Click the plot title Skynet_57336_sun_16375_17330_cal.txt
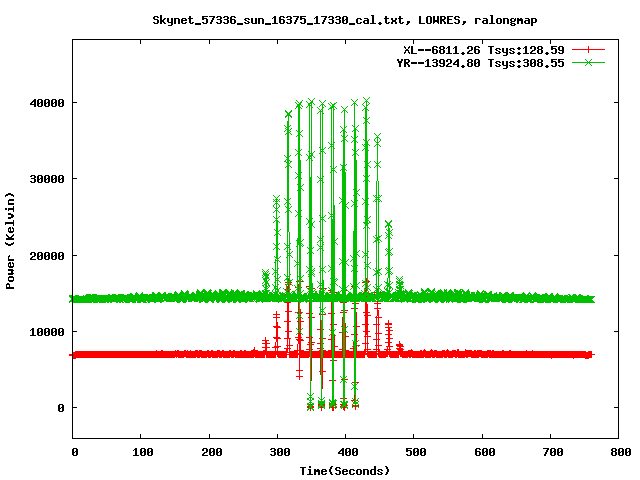Viewport: 640px width, 480px height. coord(344,20)
